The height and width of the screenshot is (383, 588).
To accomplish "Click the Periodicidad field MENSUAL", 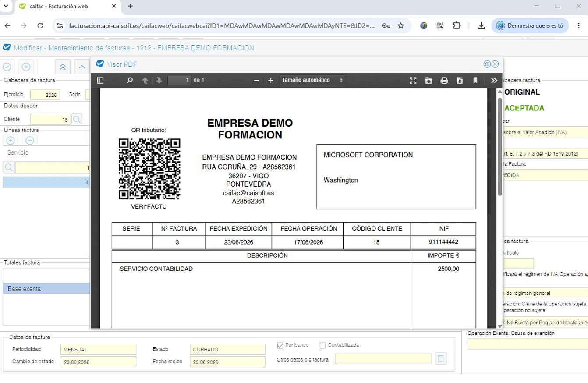I will click(98, 349).
